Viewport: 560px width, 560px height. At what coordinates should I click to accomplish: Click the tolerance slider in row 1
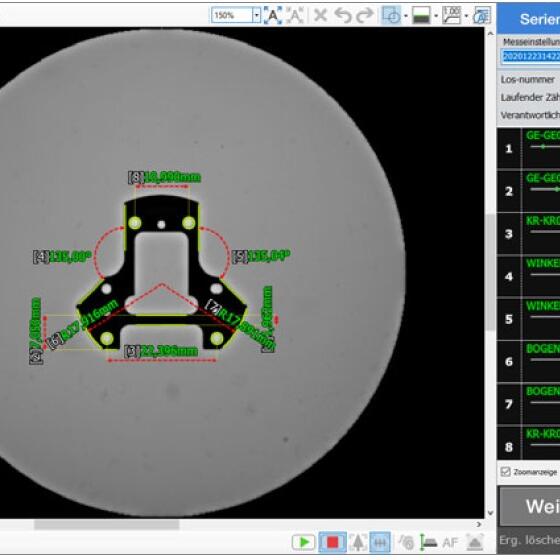[x=545, y=146]
